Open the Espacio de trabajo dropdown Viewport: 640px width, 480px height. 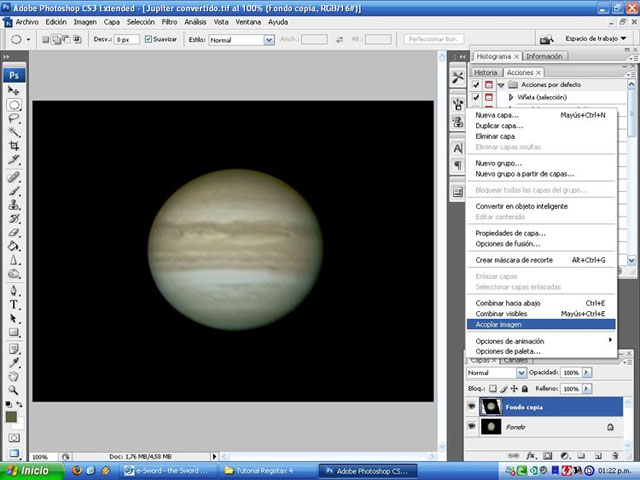click(596, 39)
